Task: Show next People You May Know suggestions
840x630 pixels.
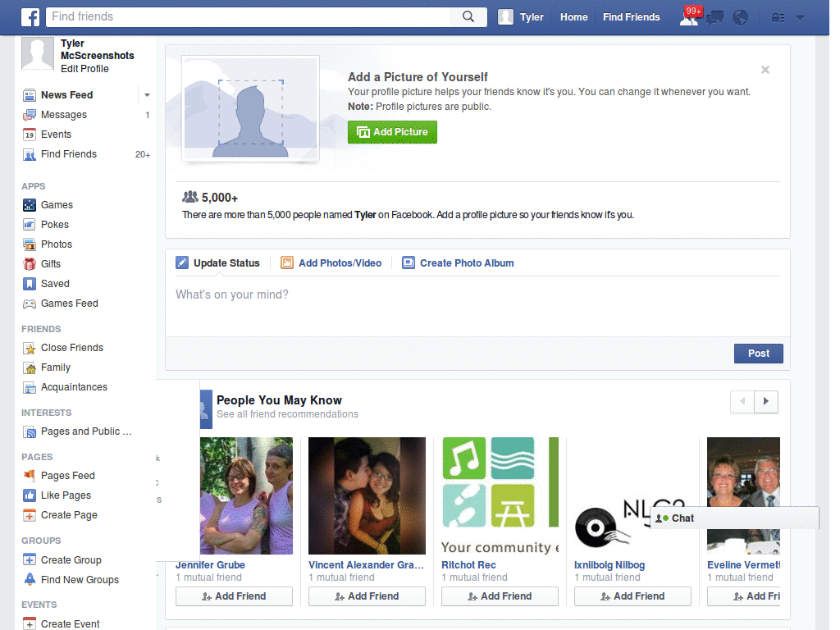Action: pyautogui.click(x=766, y=401)
